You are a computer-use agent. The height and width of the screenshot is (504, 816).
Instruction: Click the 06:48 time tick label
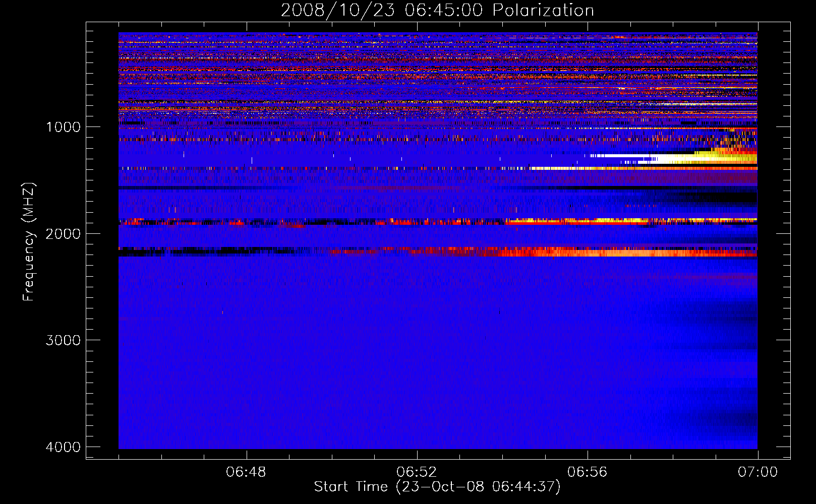[246, 472]
